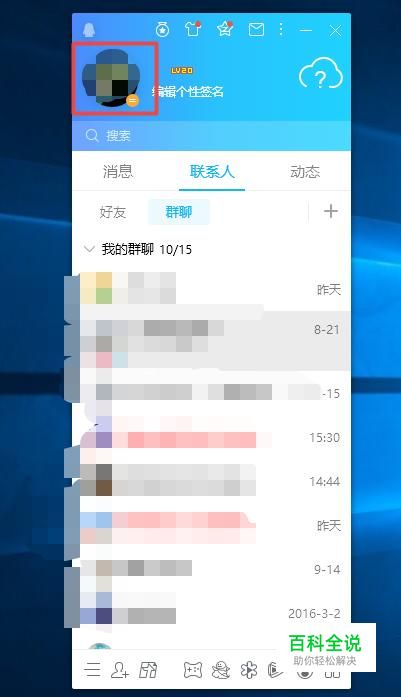
Task: Open the medal icon in top toolbar
Action: tap(162, 30)
